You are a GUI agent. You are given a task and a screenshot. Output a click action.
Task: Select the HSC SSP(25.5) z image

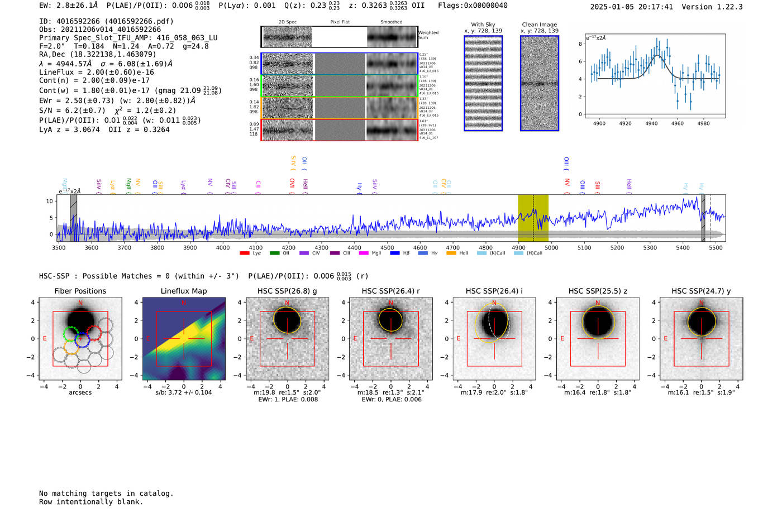pos(598,339)
